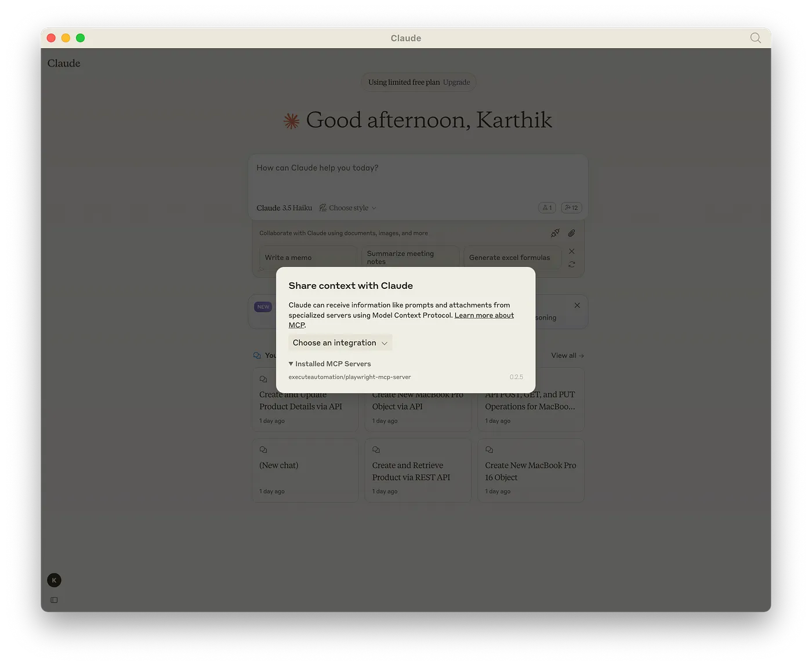Click the badge showing count 12
Screen dimensions: 812x666
(x=571, y=208)
